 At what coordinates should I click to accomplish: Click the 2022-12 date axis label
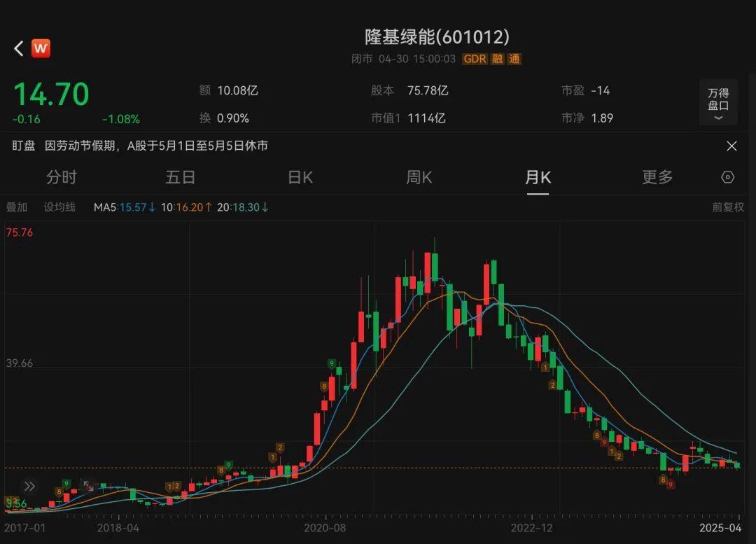(x=532, y=528)
